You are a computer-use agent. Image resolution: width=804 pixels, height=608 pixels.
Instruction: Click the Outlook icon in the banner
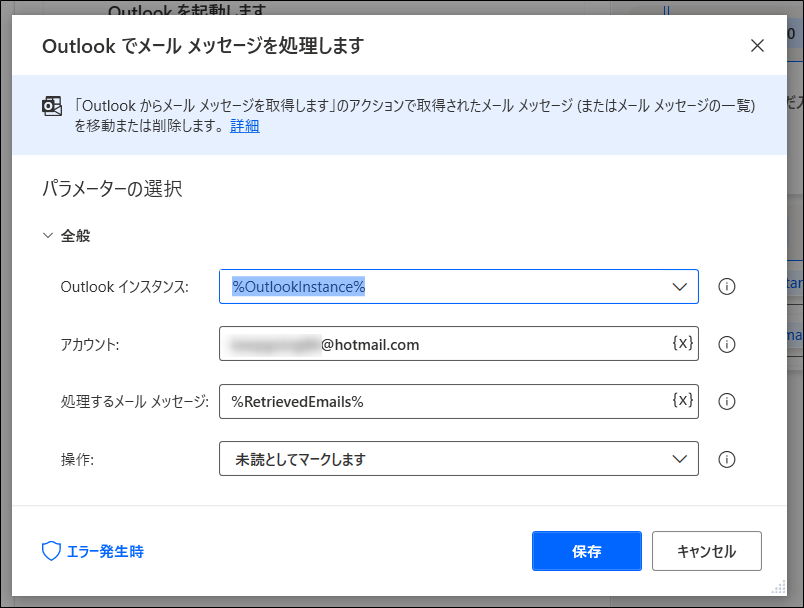point(52,106)
